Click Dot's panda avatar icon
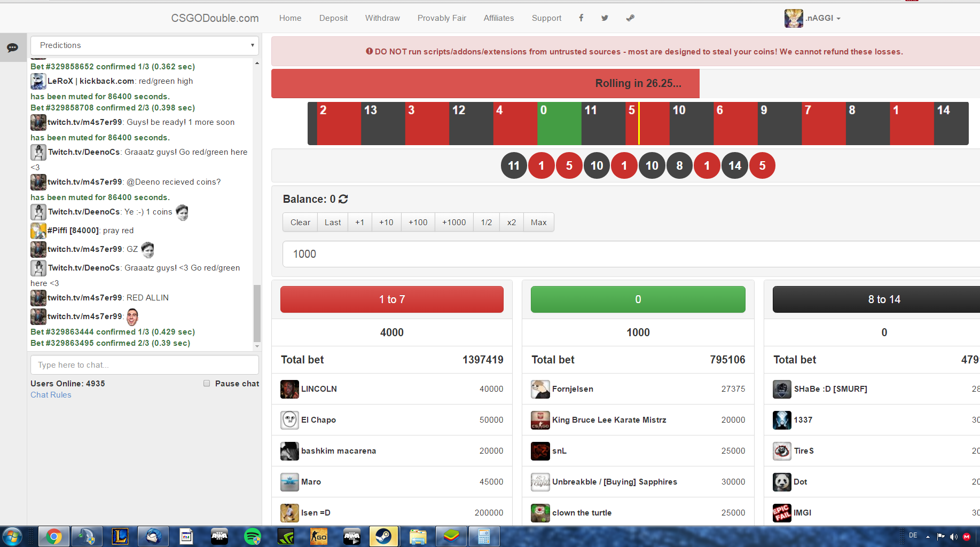Viewport: 980px width, 547px height. (x=782, y=482)
